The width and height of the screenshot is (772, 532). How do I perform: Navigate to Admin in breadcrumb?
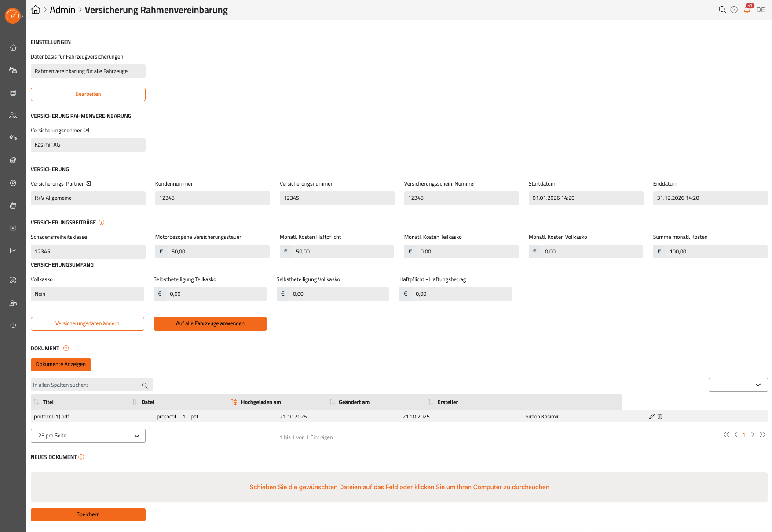pos(62,10)
